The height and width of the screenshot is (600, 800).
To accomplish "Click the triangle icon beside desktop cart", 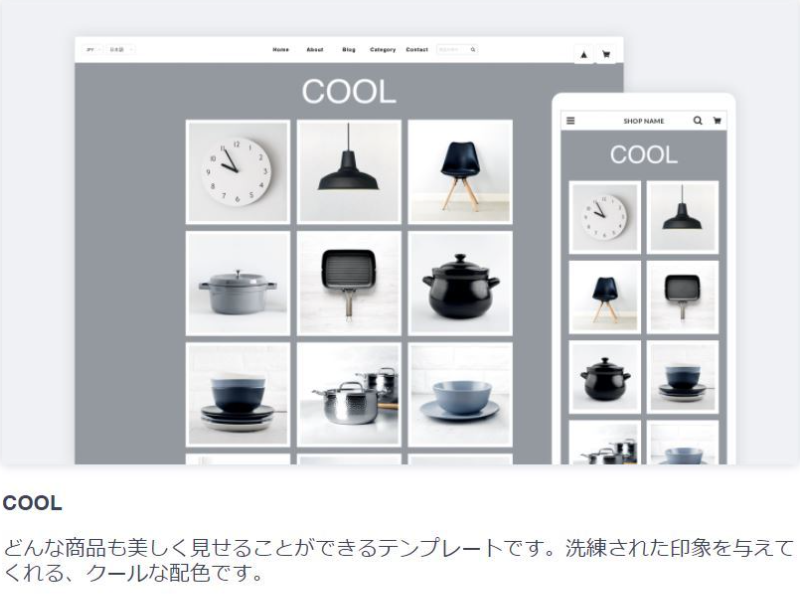I will pos(585,54).
